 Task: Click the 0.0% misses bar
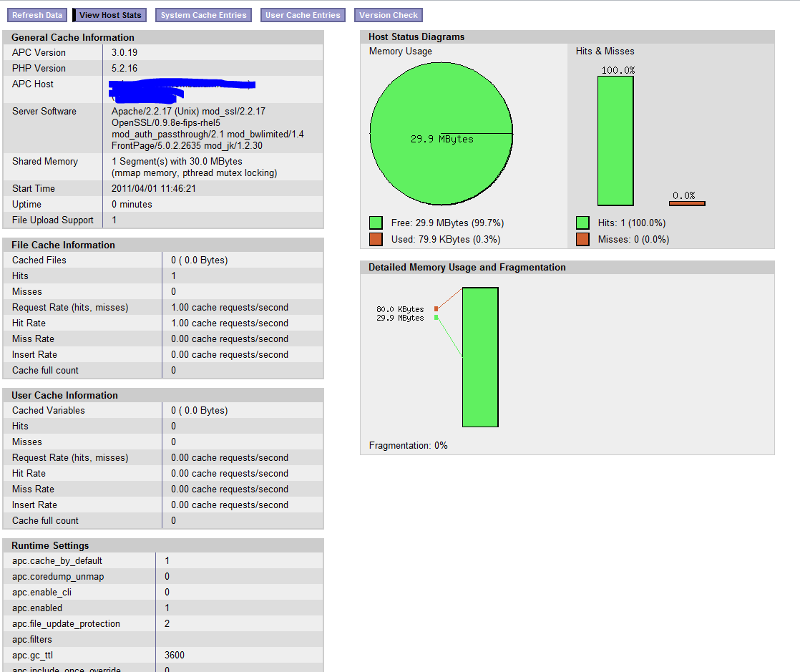click(687, 203)
